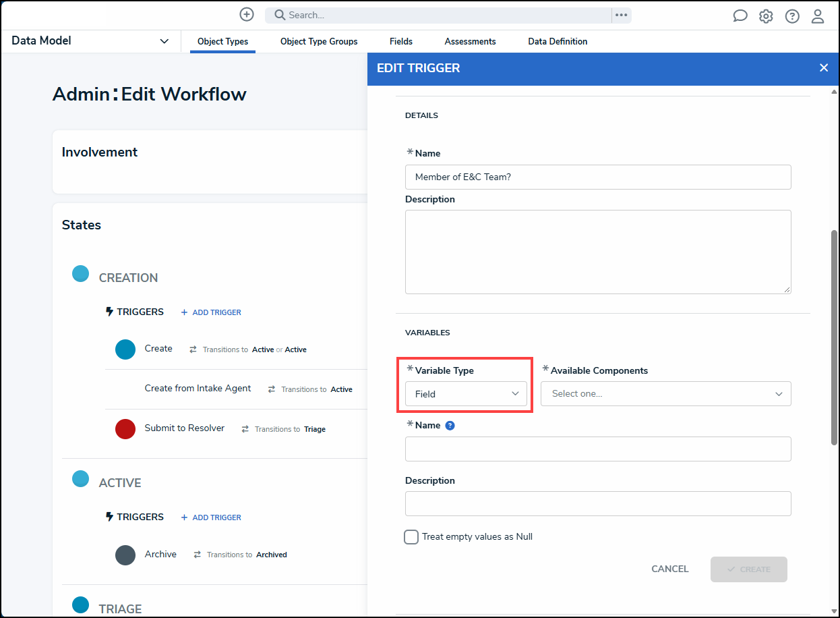Click the plus quick-add icon

tap(247, 15)
